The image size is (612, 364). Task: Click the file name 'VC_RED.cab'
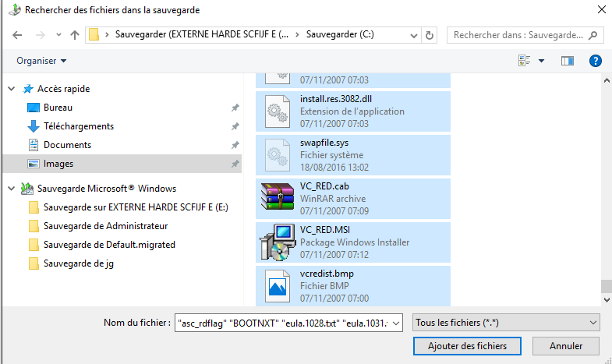(x=324, y=186)
